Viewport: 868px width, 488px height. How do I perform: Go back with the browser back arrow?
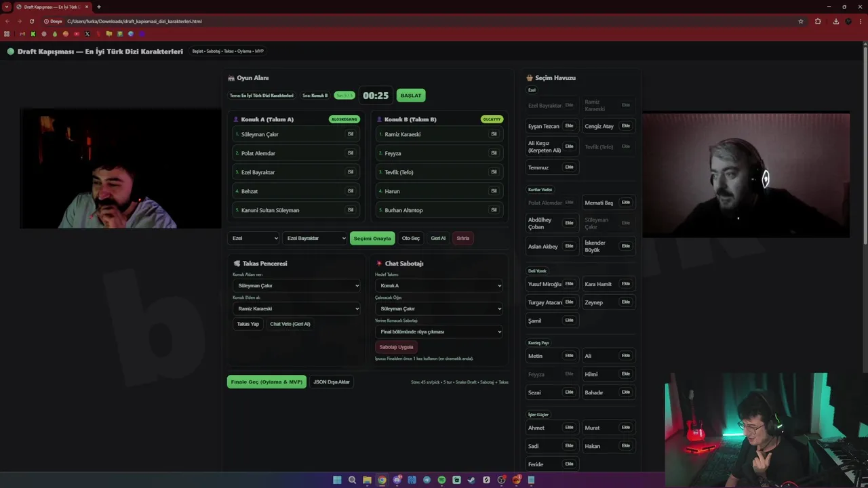7,21
